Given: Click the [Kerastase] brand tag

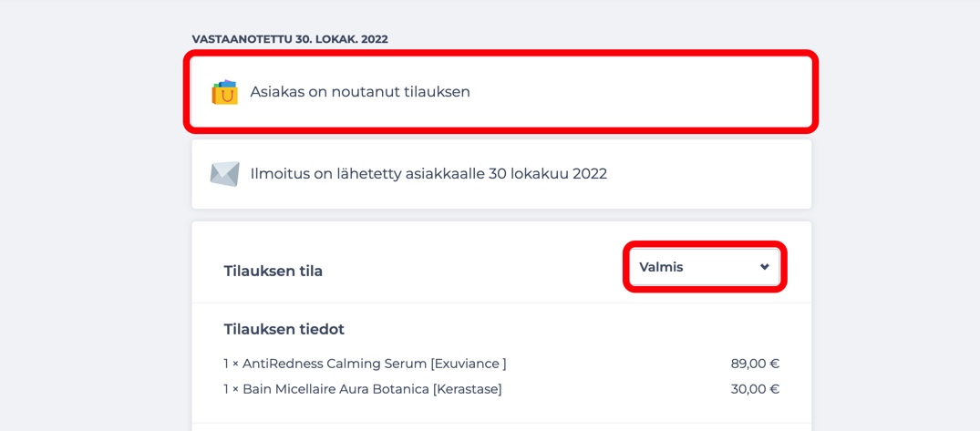Looking at the screenshot, I should [468, 389].
